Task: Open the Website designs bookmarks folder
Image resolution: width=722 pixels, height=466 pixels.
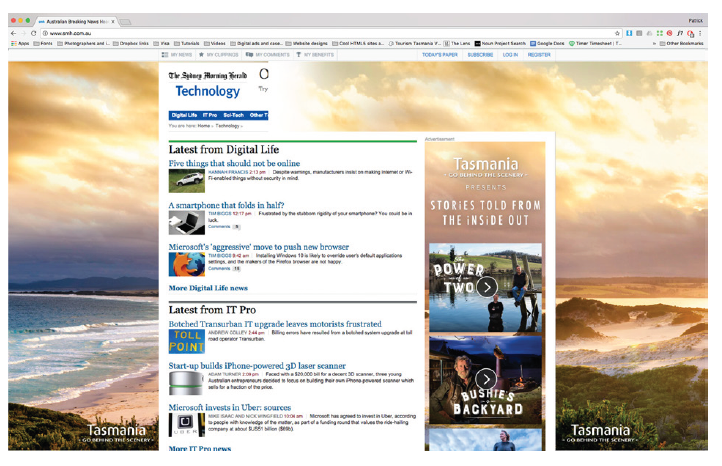Action: point(306,43)
